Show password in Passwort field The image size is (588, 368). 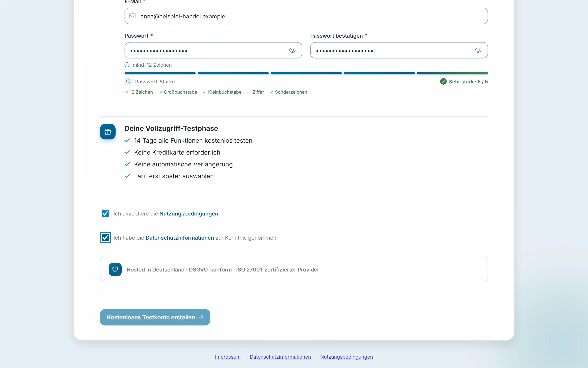292,50
